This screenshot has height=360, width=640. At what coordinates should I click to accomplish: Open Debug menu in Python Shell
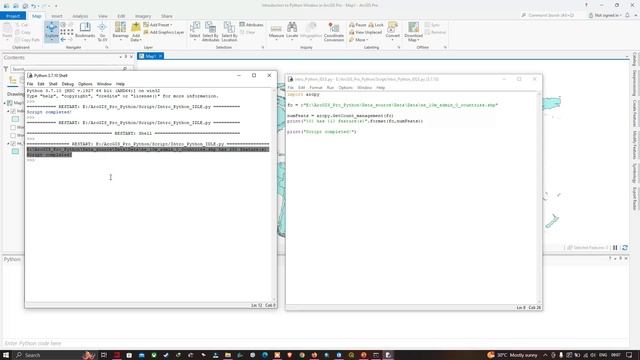[68, 84]
